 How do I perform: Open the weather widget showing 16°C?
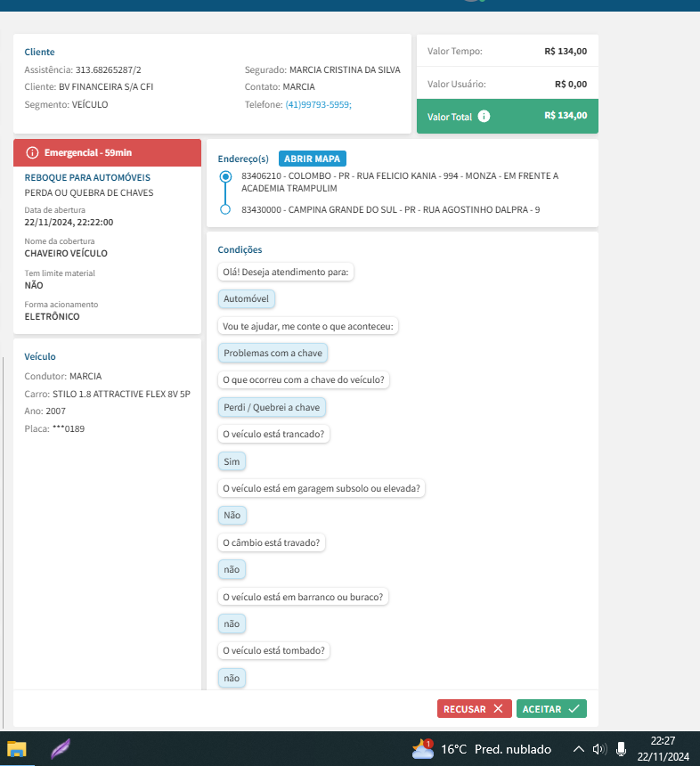coord(481,749)
